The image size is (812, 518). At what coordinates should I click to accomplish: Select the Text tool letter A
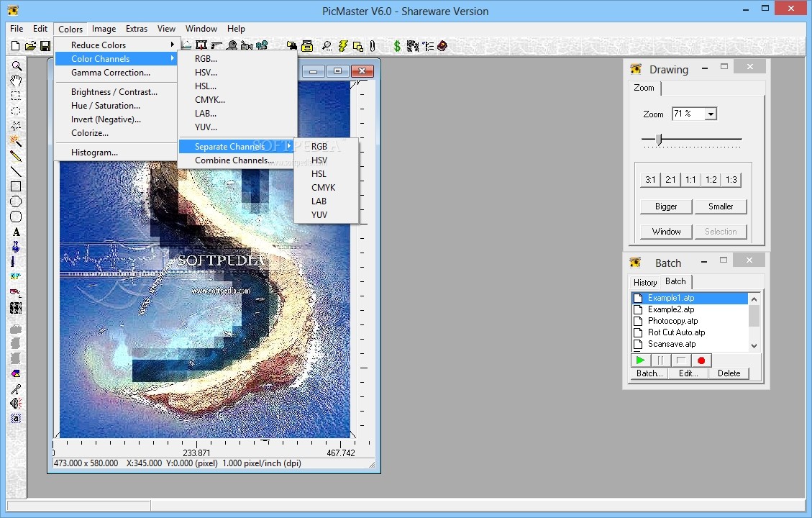[16, 232]
